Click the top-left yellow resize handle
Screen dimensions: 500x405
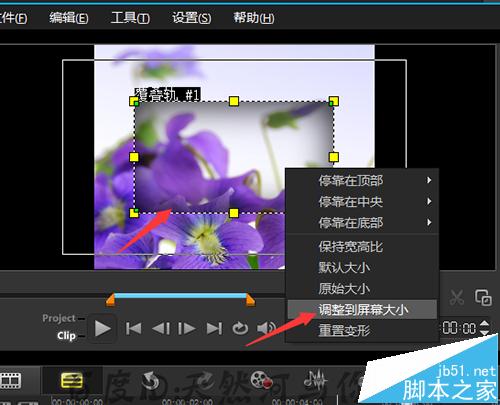pos(134,101)
